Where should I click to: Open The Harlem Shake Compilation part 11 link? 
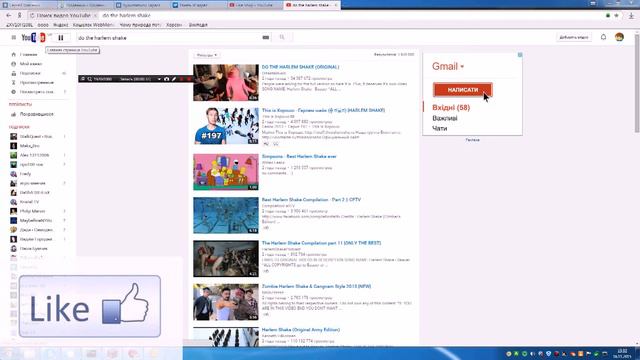(x=322, y=243)
